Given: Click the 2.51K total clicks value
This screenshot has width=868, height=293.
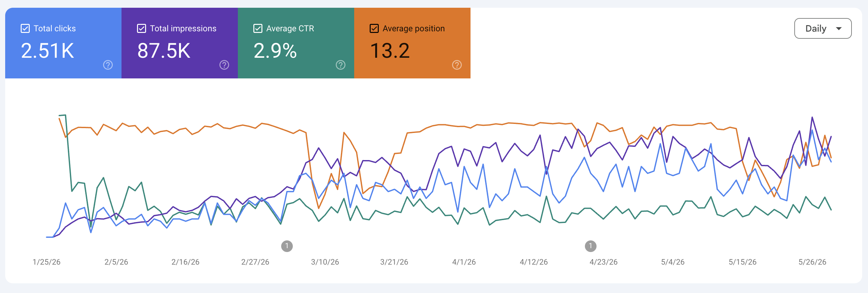Looking at the screenshot, I should click(x=48, y=51).
